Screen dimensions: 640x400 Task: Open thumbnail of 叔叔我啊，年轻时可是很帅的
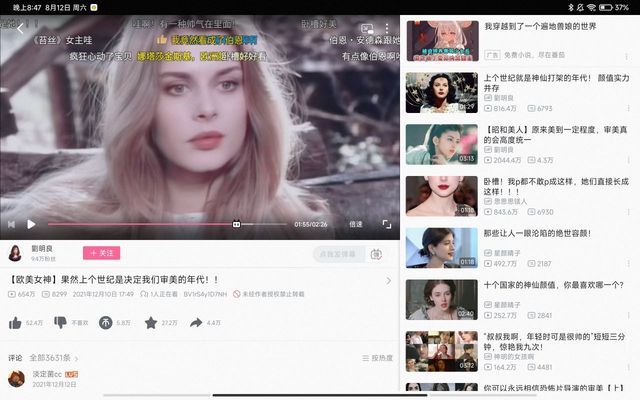pyautogui.click(x=442, y=351)
